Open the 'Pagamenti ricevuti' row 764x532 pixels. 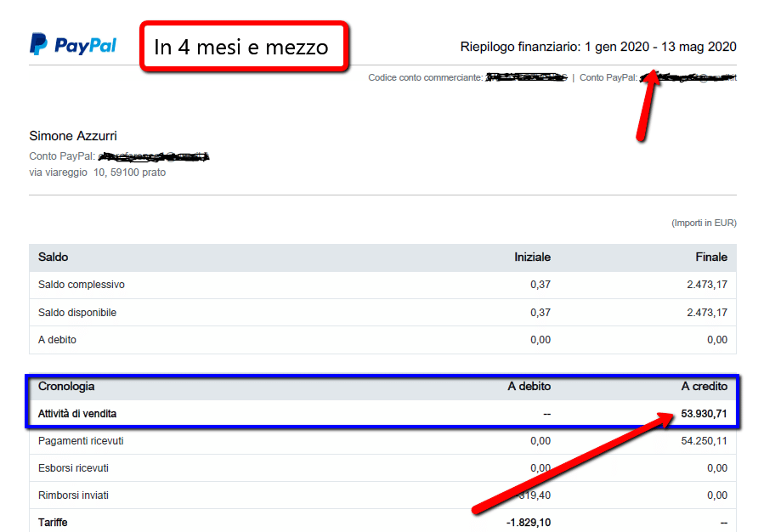pos(81,441)
